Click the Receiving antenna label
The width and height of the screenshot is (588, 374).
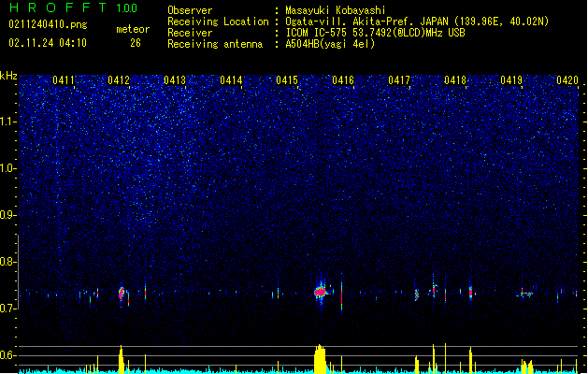coord(215,44)
